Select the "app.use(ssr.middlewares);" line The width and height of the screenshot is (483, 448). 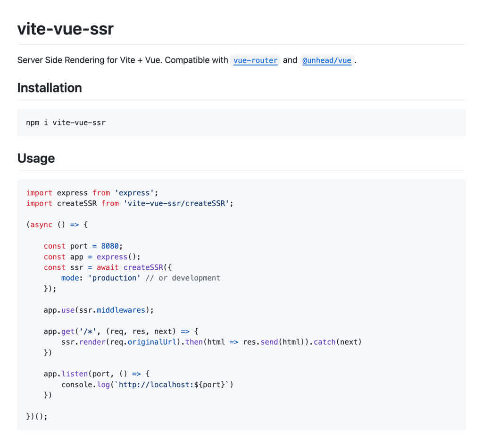(99, 310)
